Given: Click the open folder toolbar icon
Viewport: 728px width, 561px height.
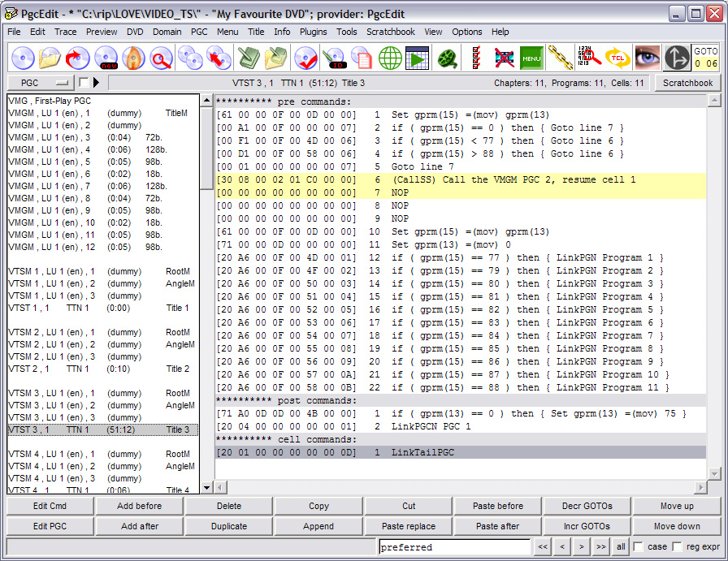Looking at the screenshot, I should click(x=50, y=58).
